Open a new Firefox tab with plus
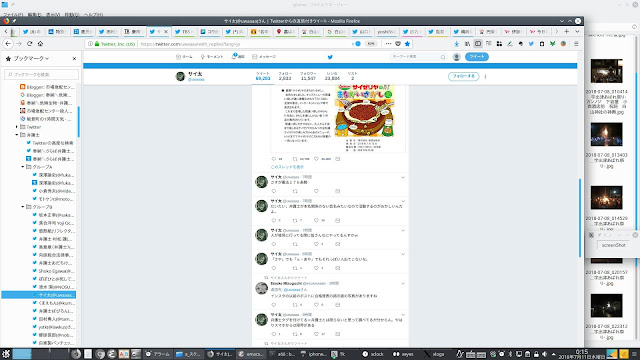This screenshot has height=360, width=640. 567,31
